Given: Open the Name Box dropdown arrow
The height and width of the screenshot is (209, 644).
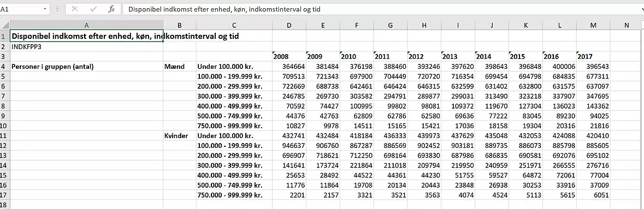Looking at the screenshot, I should (44, 9).
